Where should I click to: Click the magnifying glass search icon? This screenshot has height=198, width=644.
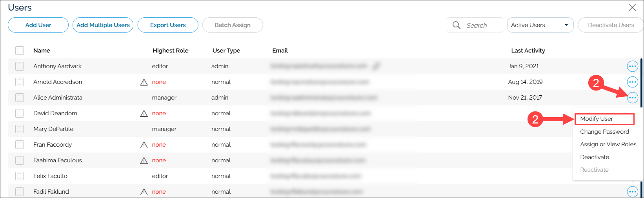click(456, 25)
